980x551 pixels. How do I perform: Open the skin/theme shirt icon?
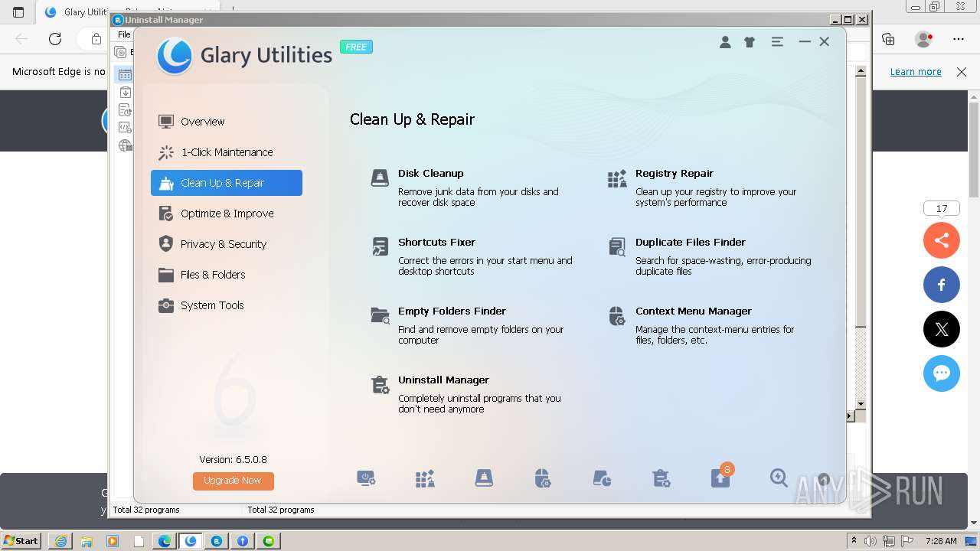click(x=750, y=42)
